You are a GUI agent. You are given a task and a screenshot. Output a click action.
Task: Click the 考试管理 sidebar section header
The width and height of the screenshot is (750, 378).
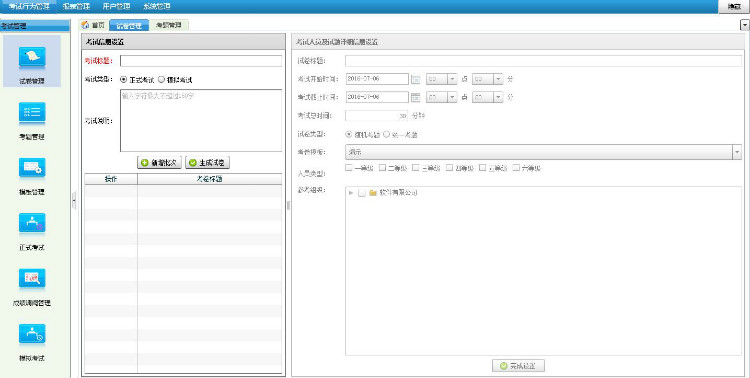pos(34,26)
